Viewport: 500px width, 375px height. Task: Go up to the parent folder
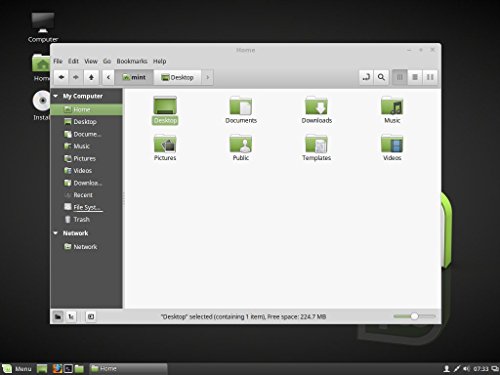click(91, 77)
